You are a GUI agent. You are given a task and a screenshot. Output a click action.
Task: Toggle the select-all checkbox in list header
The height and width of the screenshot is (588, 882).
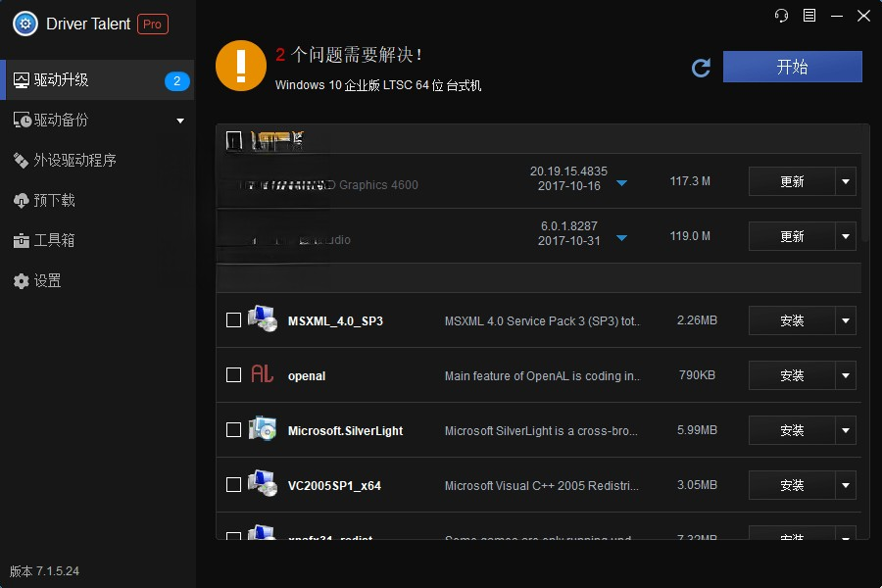pos(234,141)
